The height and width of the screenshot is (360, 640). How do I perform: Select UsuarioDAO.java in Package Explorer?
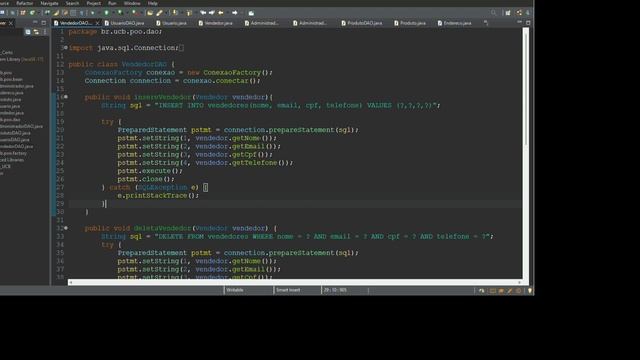tap(15, 140)
